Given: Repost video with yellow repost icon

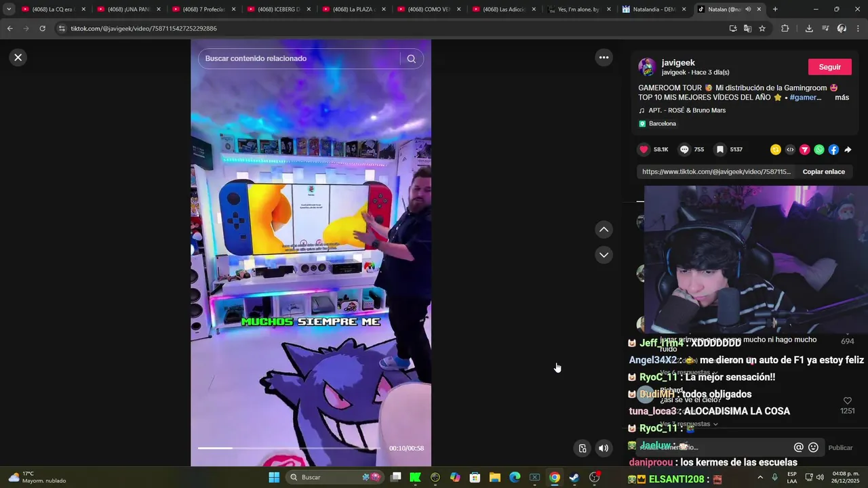Looking at the screenshot, I should click(x=775, y=150).
